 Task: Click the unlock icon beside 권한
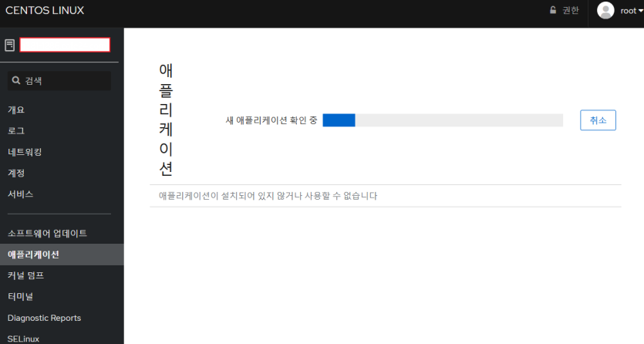tap(553, 10)
